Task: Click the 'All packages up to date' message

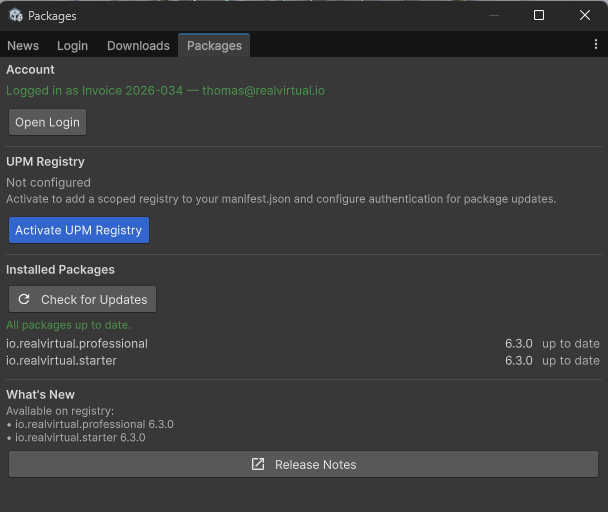Action: pos(68,325)
